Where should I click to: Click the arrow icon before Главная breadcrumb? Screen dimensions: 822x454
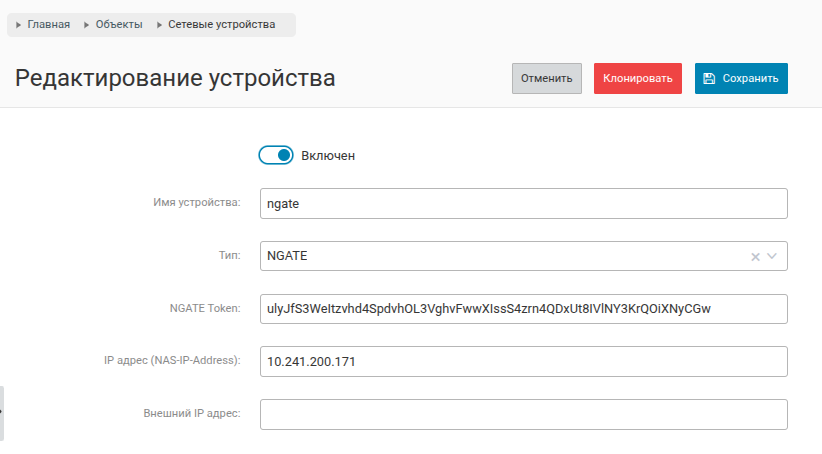click(x=19, y=25)
